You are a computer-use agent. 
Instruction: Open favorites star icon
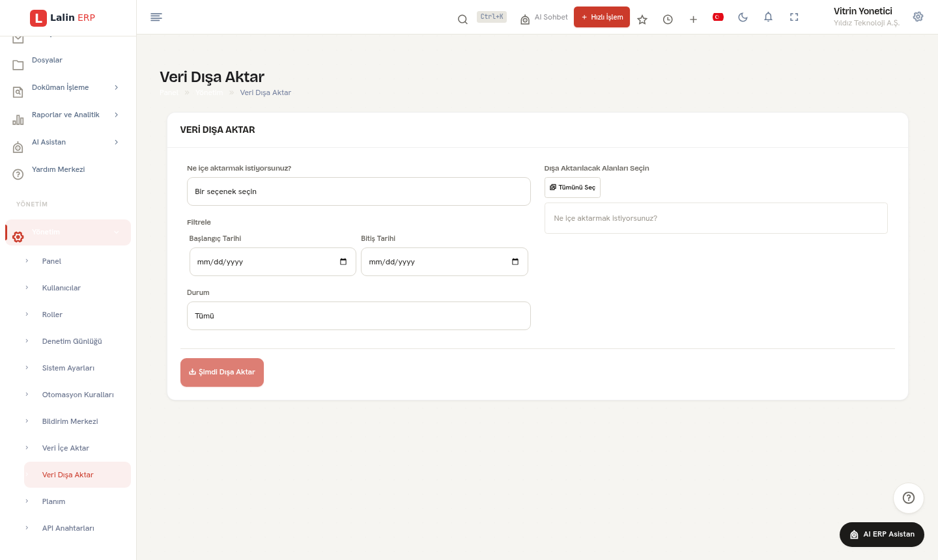point(642,20)
